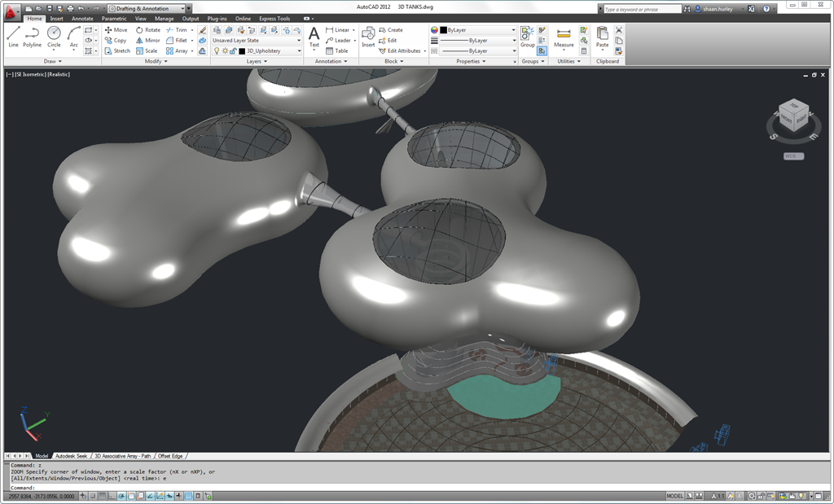Click the black ByLayer color swatch
This screenshot has height=504, width=834.
click(444, 28)
